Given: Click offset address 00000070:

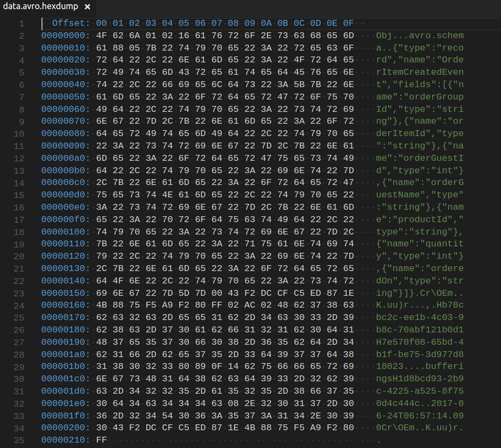Looking at the screenshot, I should 66,122.
